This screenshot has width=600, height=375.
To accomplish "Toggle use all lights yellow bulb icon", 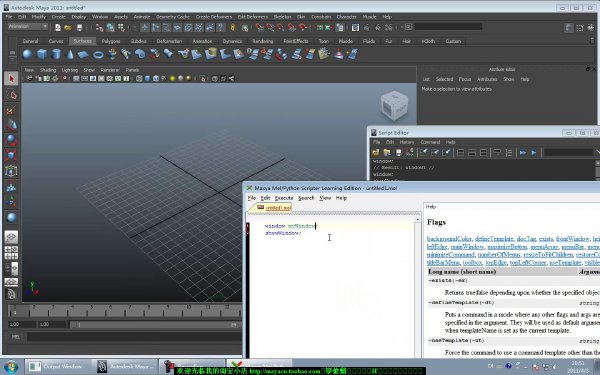I will pyautogui.click(x=173, y=78).
